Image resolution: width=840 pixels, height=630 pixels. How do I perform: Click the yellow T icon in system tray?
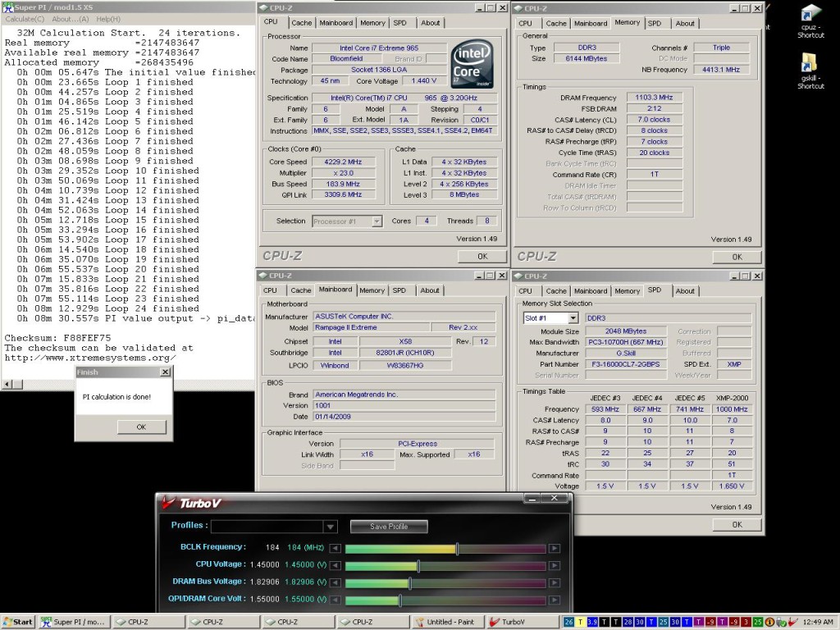[x=580, y=622]
